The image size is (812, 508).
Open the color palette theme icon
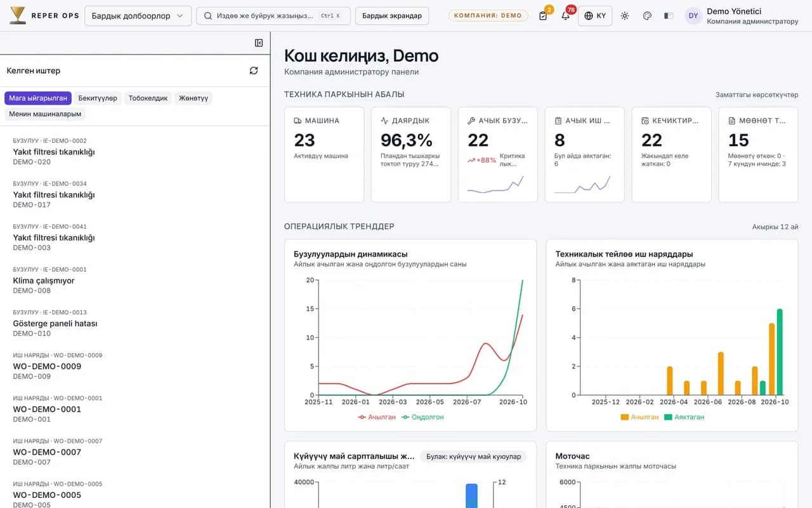647,16
